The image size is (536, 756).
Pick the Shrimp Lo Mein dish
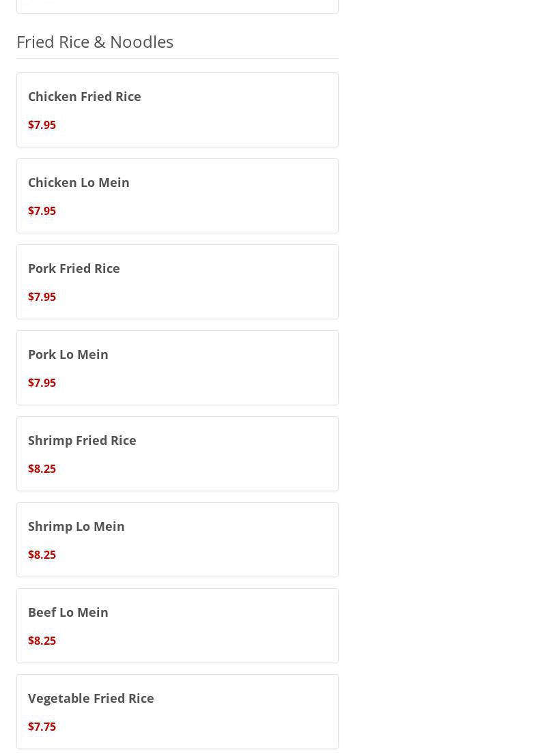tap(76, 526)
